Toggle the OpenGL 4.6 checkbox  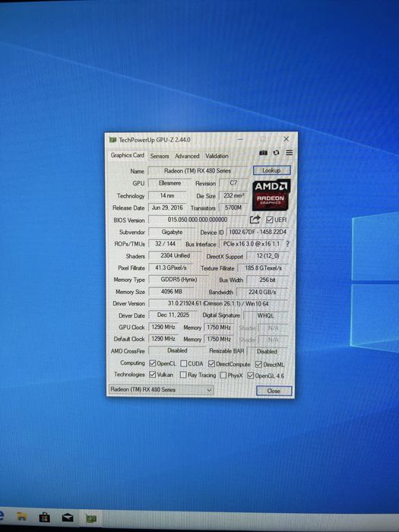tap(251, 375)
